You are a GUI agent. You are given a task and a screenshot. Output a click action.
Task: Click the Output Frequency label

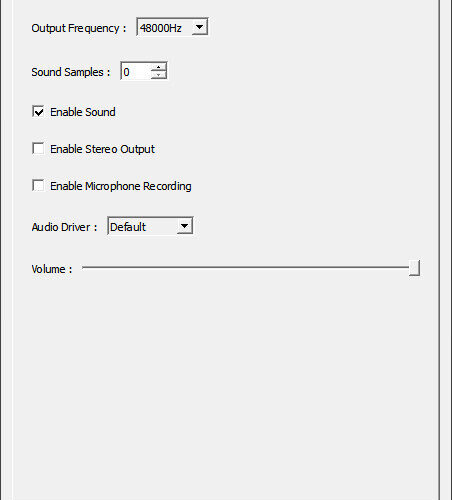79,28
